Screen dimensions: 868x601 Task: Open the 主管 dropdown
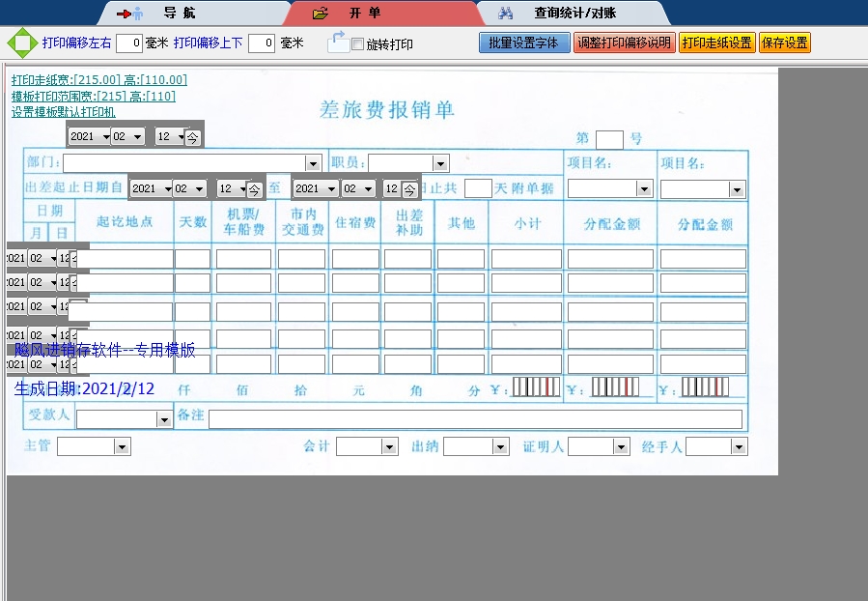tap(122, 446)
